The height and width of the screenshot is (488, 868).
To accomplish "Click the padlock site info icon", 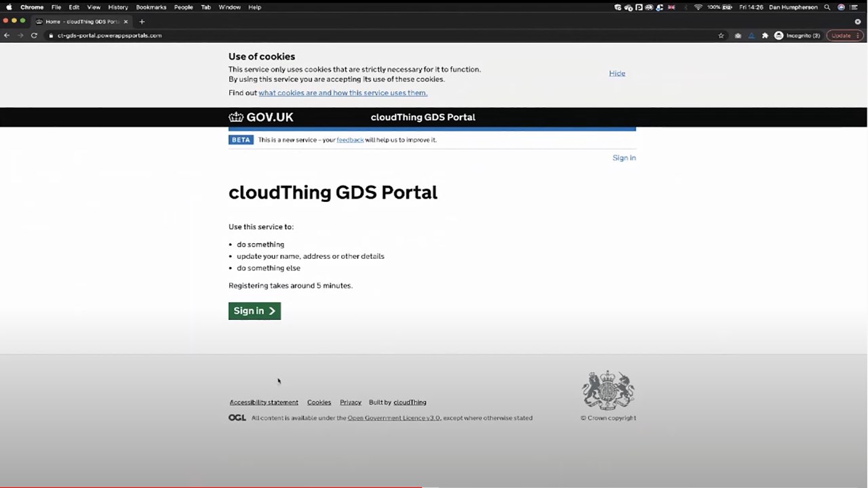I will pyautogui.click(x=50, y=35).
